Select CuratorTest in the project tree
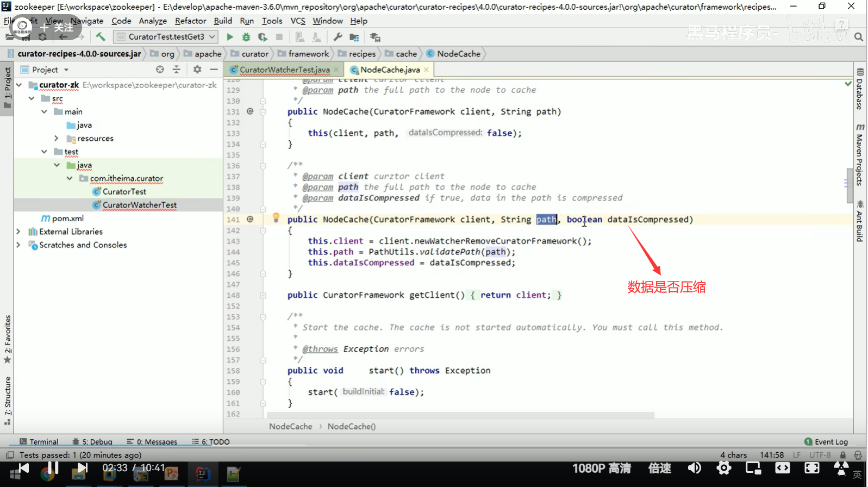Screen dimensions: 868x487 point(124,191)
